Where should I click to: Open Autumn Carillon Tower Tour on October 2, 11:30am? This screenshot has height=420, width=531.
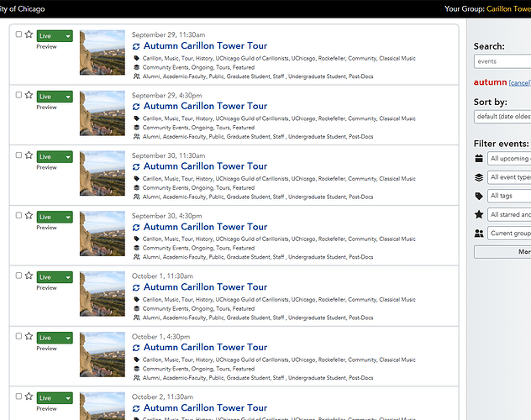205,407
